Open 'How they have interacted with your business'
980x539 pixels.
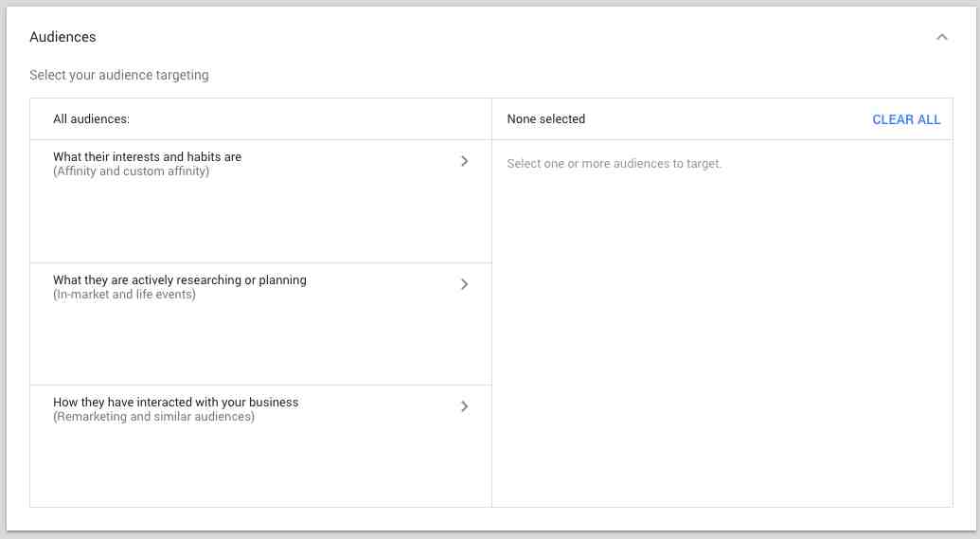tap(260, 446)
